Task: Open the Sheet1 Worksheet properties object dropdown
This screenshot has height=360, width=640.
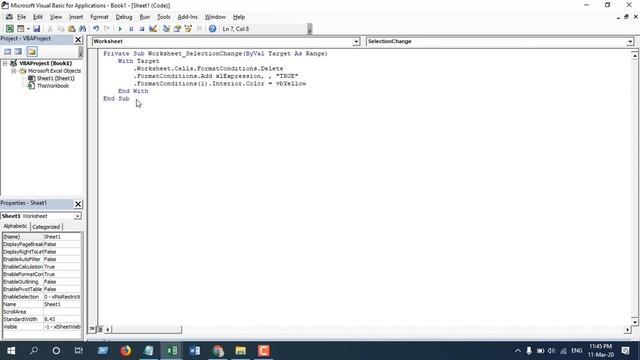Action: 77,216
